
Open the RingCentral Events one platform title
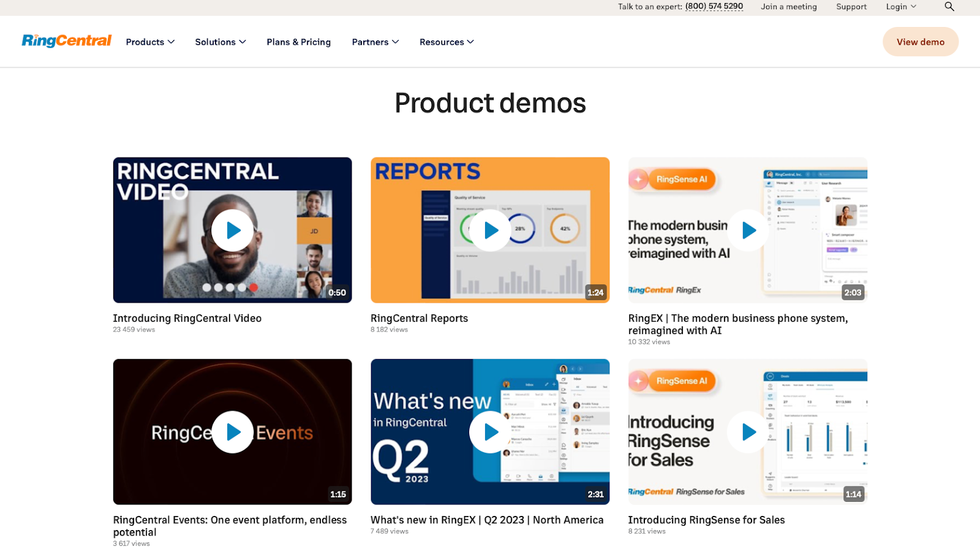click(x=230, y=526)
